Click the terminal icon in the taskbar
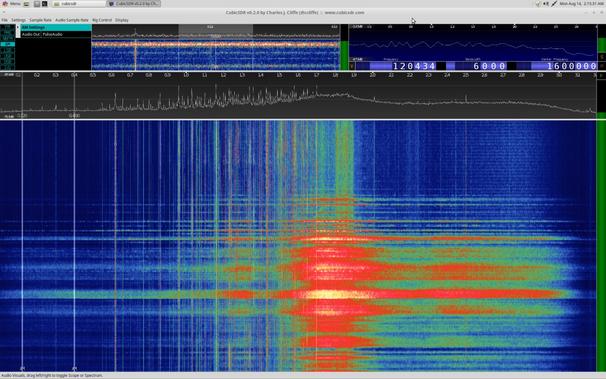Viewport: 606px width, 379px height. [44, 3]
